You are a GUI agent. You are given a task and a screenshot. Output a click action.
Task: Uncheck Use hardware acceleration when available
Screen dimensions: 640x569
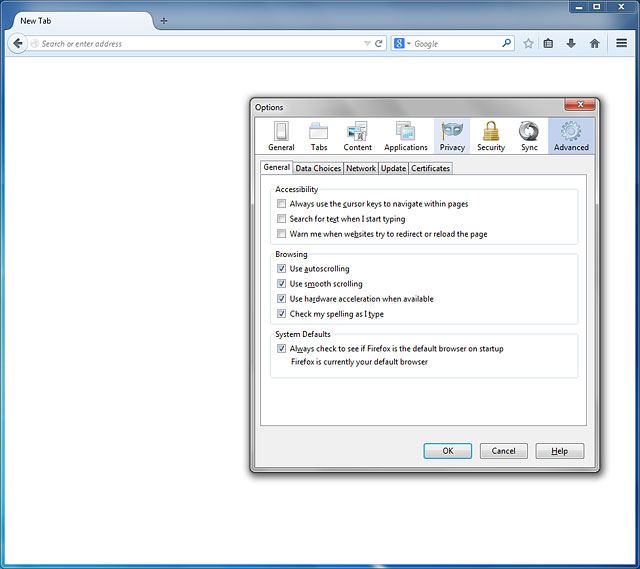coord(282,299)
